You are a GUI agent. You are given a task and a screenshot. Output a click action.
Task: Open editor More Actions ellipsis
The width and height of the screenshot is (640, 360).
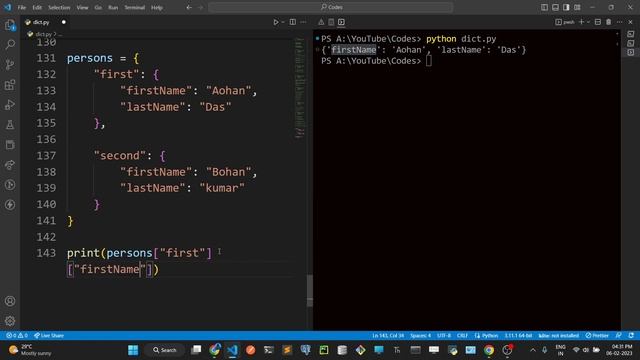[303, 22]
